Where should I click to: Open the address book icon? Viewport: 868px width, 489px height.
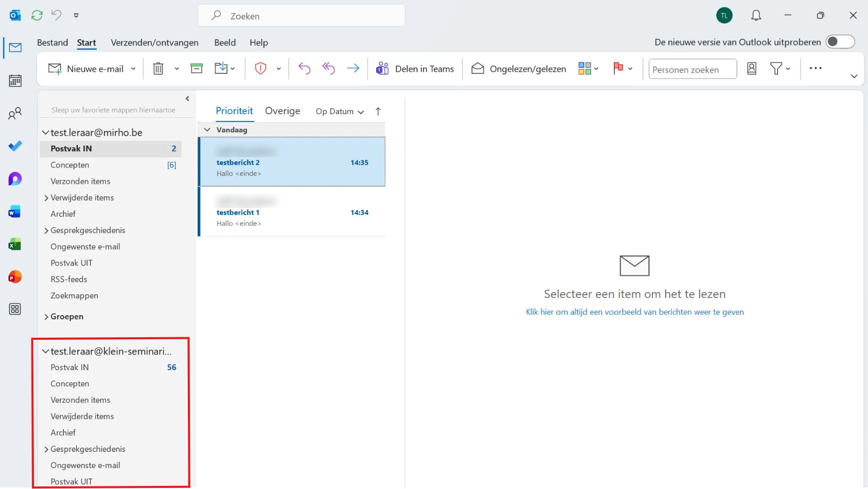[x=752, y=68]
